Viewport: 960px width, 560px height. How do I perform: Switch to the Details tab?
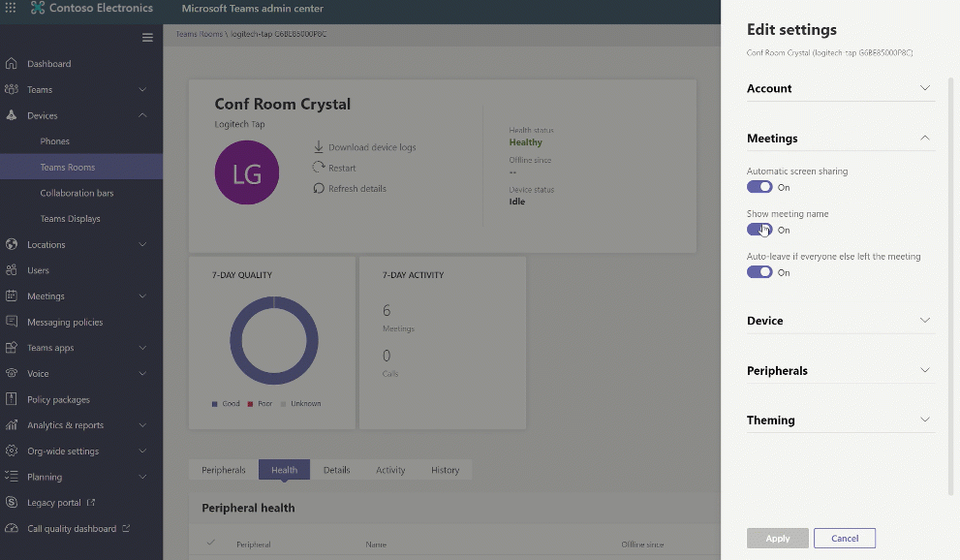(336, 470)
